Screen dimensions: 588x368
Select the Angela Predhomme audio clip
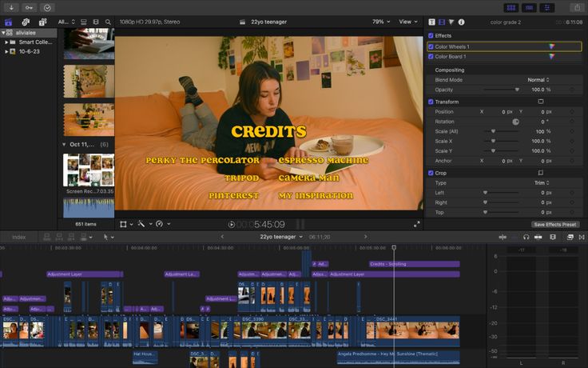coord(398,358)
